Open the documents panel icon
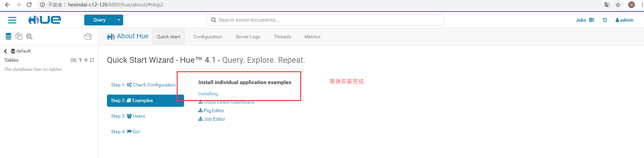 tap(19, 36)
